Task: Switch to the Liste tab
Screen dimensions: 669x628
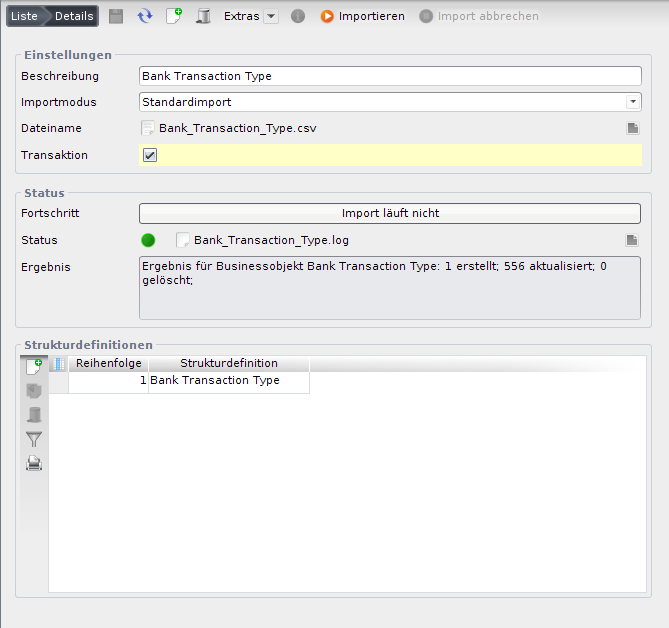Action: [x=24, y=16]
